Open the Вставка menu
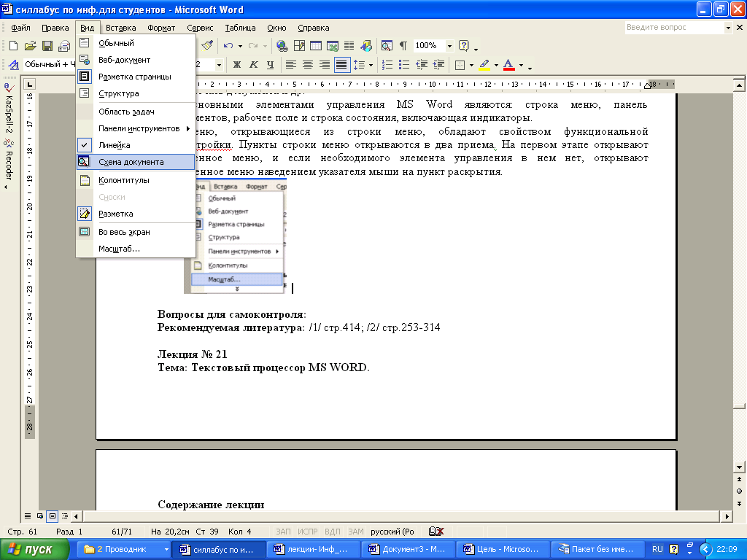Image resolution: width=747 pixels, height=560 pixels. (x=121, y=28)
